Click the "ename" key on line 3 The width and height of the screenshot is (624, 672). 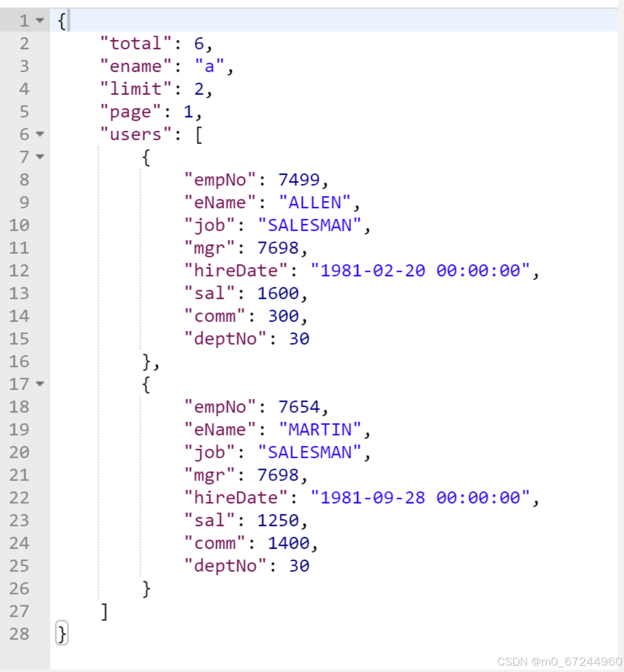pos(136,66)
